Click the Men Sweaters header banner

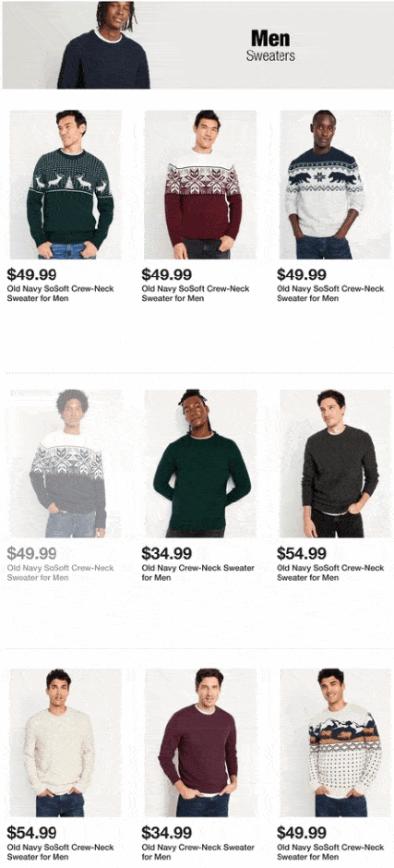coord(197,45)
